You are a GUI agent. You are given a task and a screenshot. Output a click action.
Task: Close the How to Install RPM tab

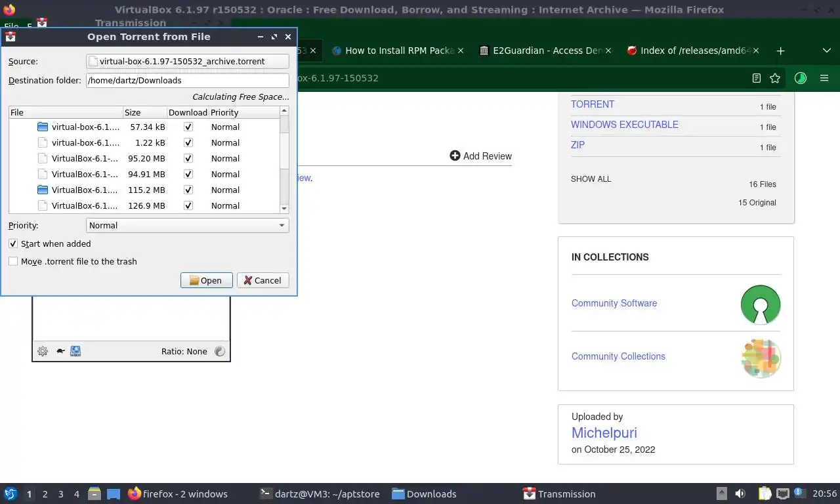pos(460,51)
